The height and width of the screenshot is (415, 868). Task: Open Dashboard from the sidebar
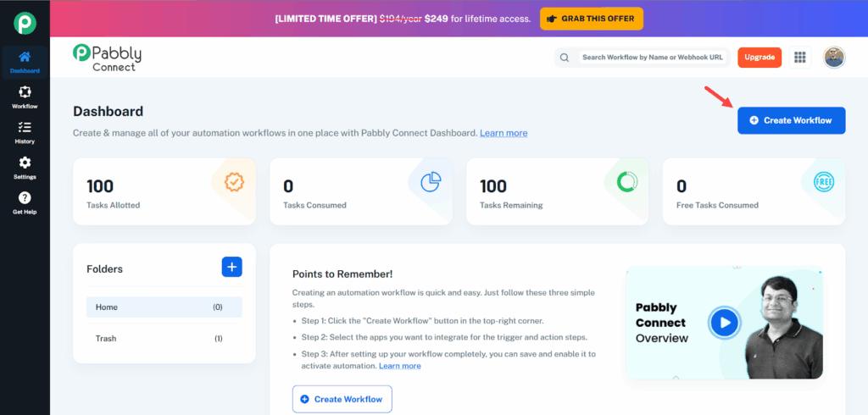(25, 62)
